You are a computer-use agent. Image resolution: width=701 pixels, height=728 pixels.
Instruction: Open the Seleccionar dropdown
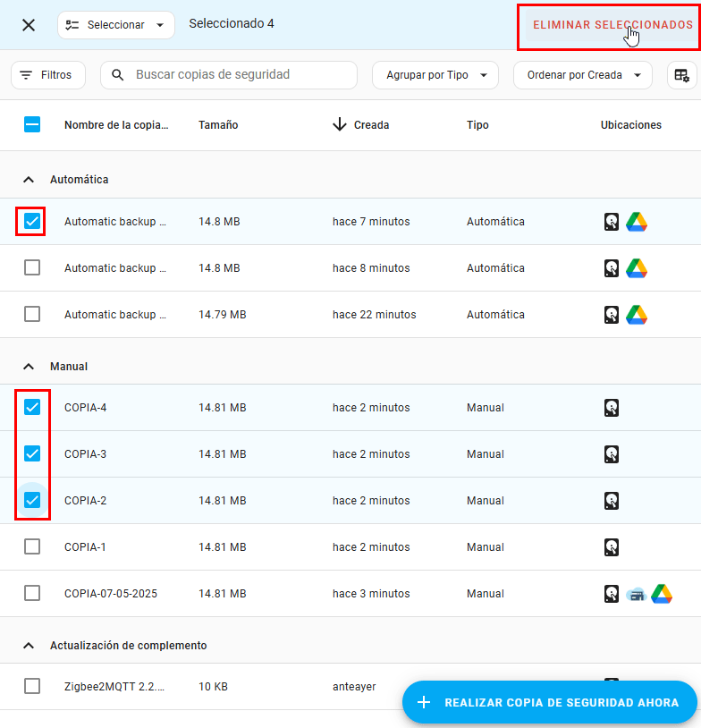point(115,25)
